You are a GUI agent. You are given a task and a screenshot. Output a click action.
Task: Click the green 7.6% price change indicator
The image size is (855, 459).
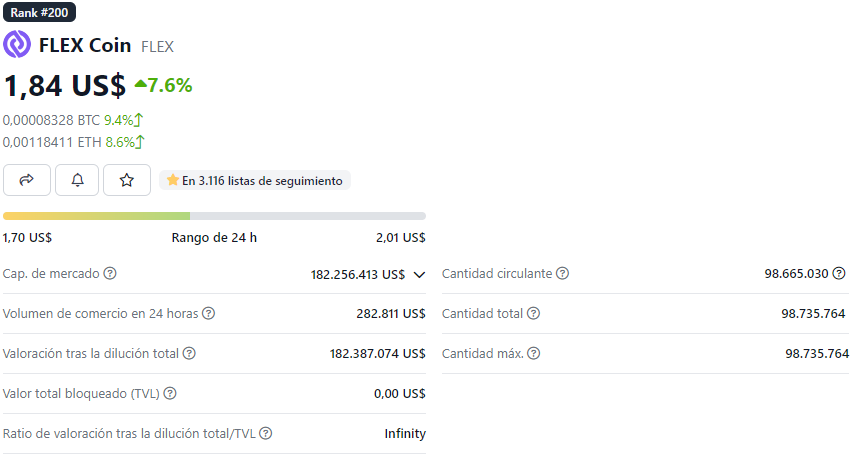(x=163, y=86)
